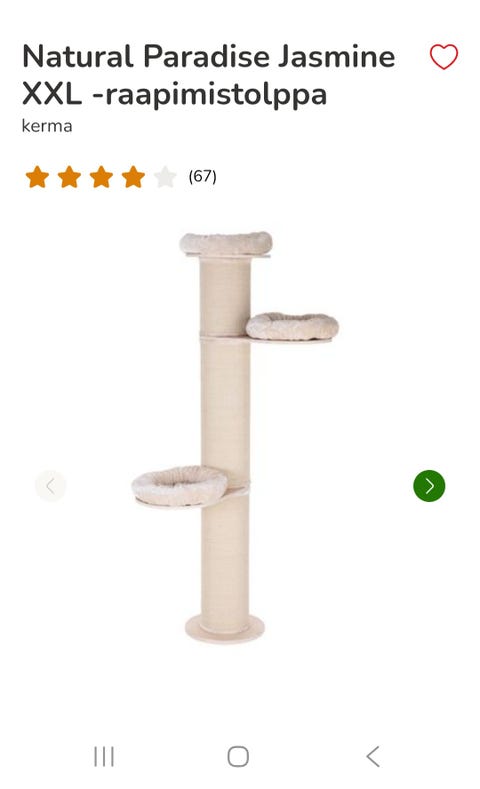Show next product image with green arrow
The width and height of the screenshot is (480, 789).
tap(429, 486)
